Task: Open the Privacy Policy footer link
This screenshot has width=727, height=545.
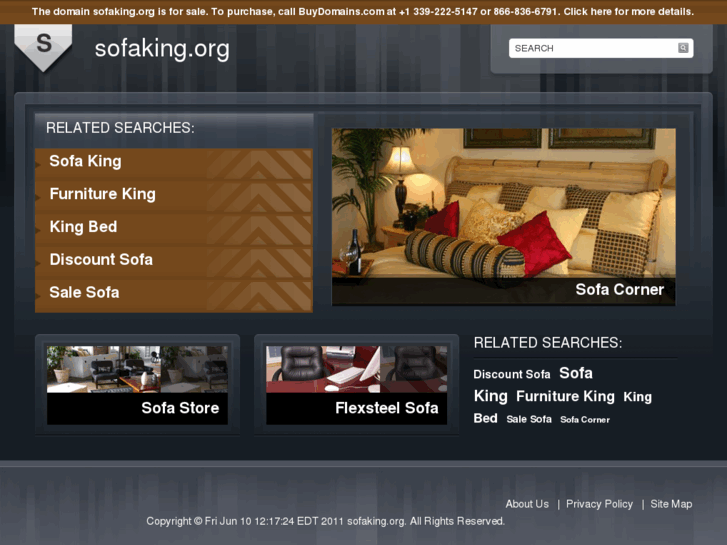Action: [x=599, y=504]
